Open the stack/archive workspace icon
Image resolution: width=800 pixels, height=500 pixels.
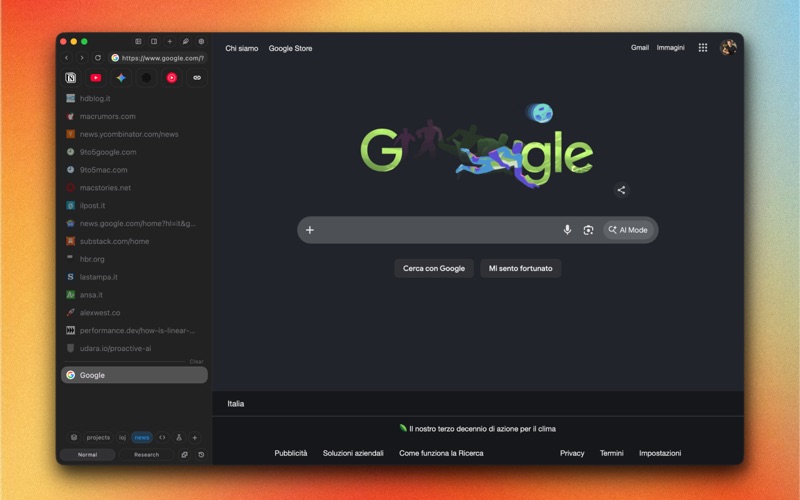pos(74,437)
